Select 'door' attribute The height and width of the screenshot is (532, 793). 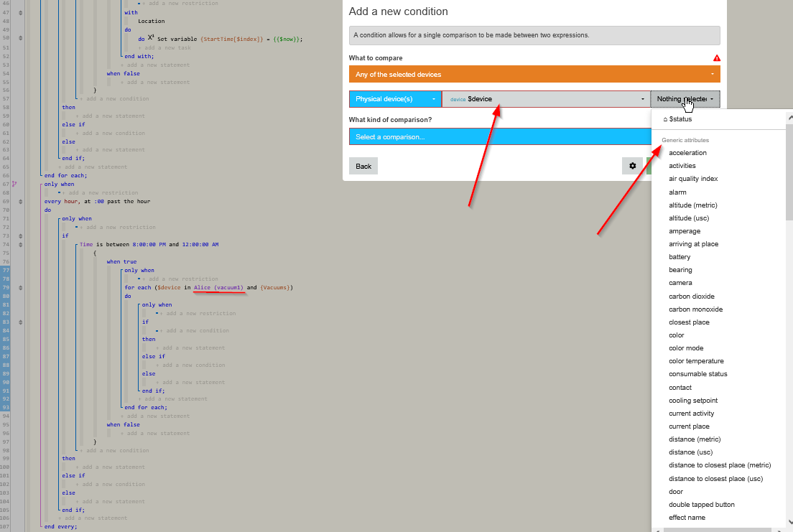676,492
